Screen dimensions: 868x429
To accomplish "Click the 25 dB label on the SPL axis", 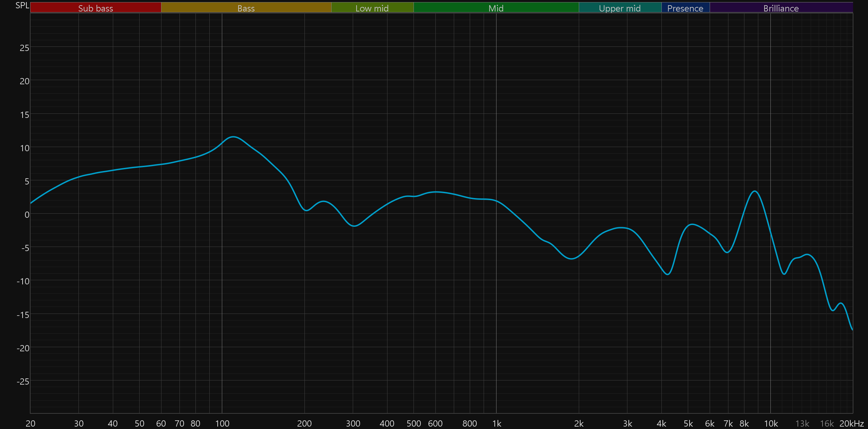I will pos(24,48).
